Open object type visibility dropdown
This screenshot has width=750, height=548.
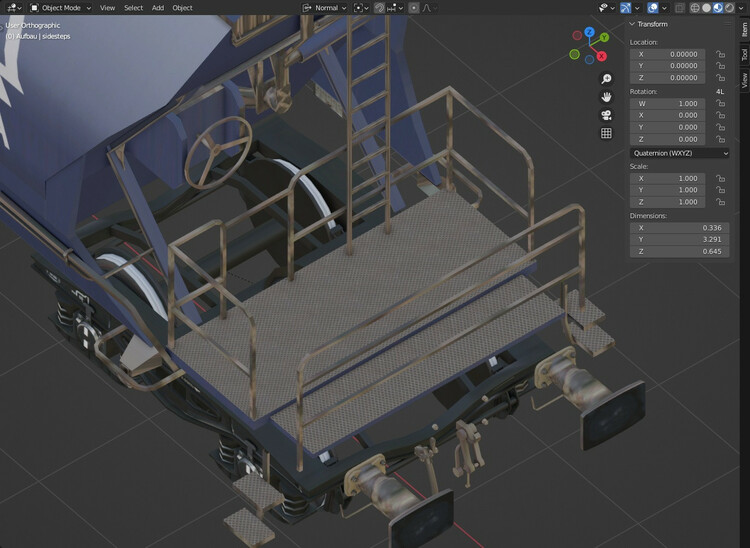point(607,8)
